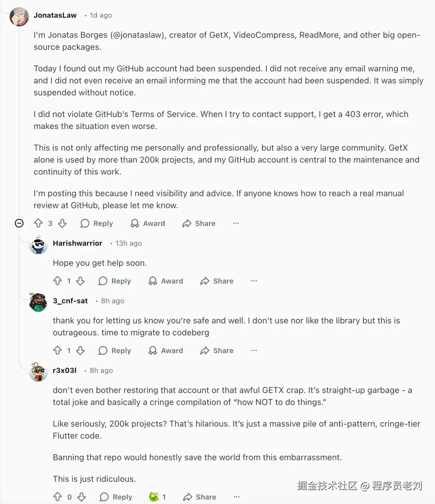The width and height of the screenshot is (435, 504).
Task: Open more options for JonatasLaw's comment
Action: point(236,223)
